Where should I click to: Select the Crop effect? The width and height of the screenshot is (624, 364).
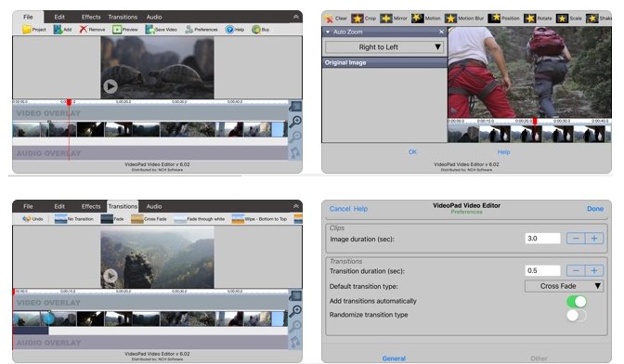click(x=363, y=19)
